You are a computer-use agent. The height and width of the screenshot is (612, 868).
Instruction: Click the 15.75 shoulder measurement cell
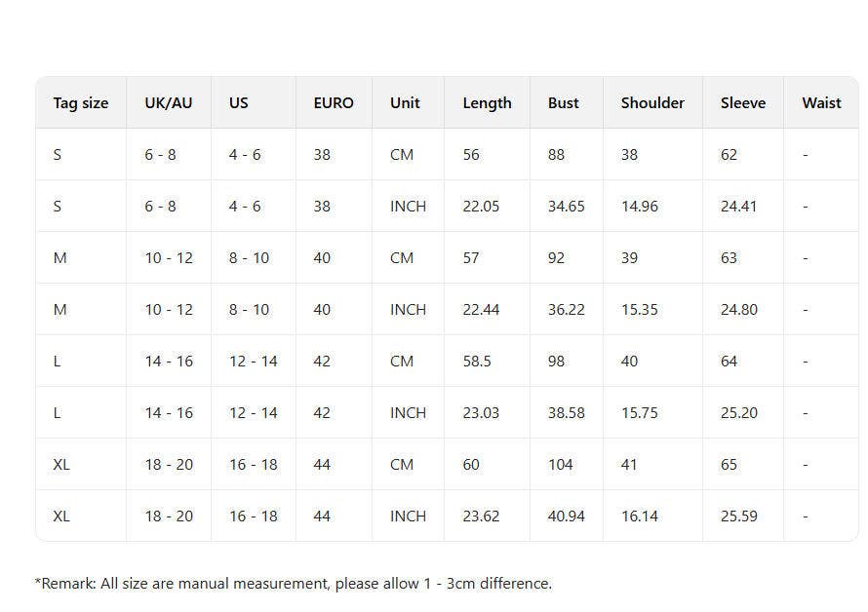tap(640, 412)
